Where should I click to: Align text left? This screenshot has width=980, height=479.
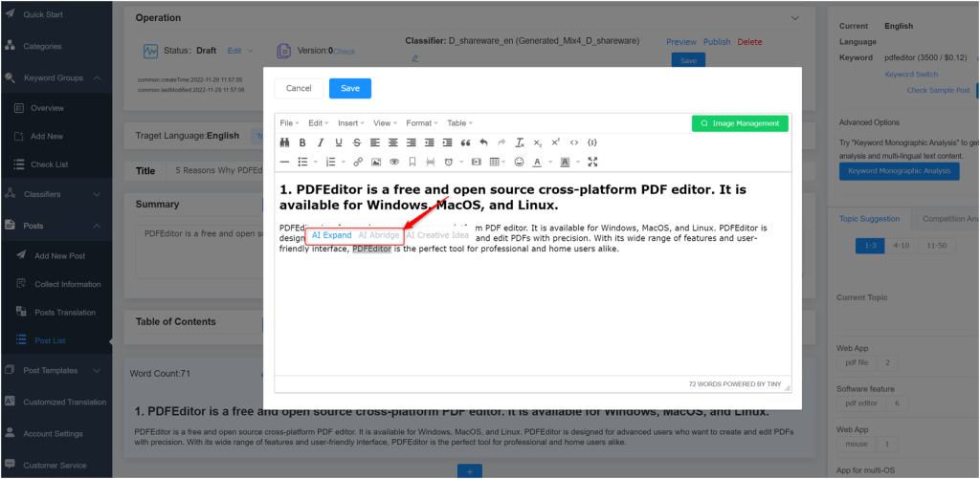375,142
